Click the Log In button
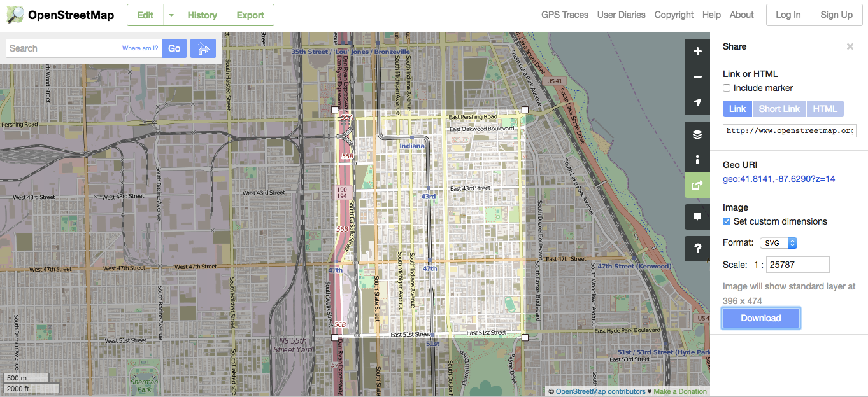The image size is (868, 397). (x=788, y=15)
